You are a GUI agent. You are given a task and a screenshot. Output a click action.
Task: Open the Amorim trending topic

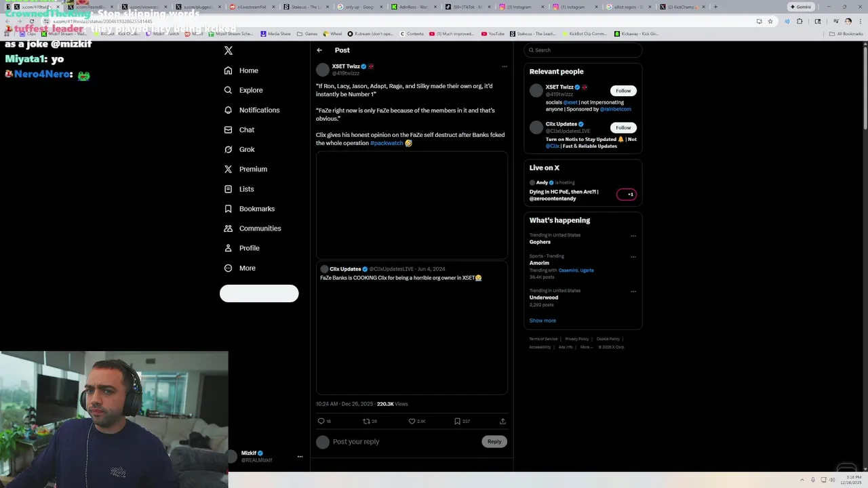539,263
